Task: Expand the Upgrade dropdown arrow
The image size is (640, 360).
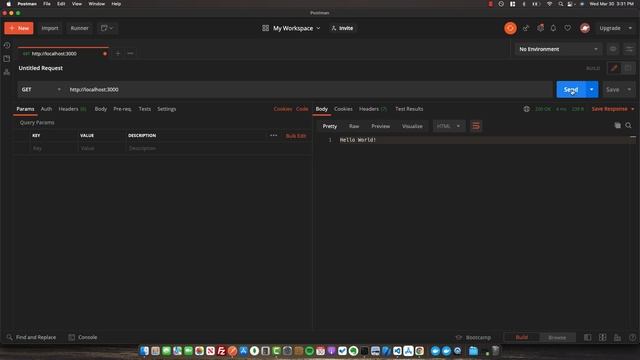Action: pyautogui.click(x=630, y=28)
